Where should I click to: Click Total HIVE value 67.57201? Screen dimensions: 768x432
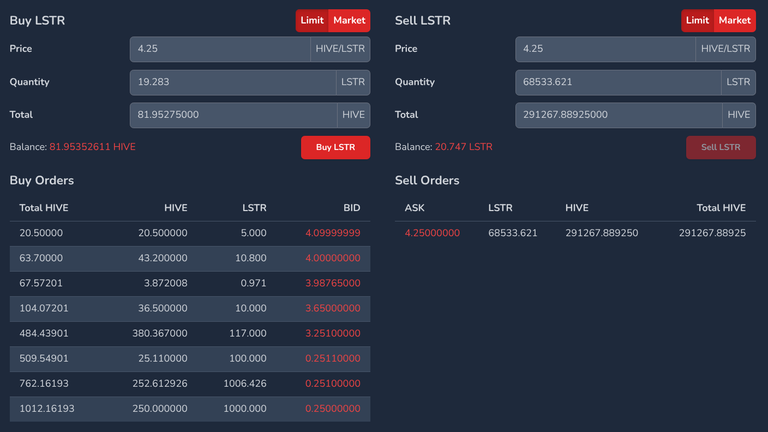[x=41, y=283]
